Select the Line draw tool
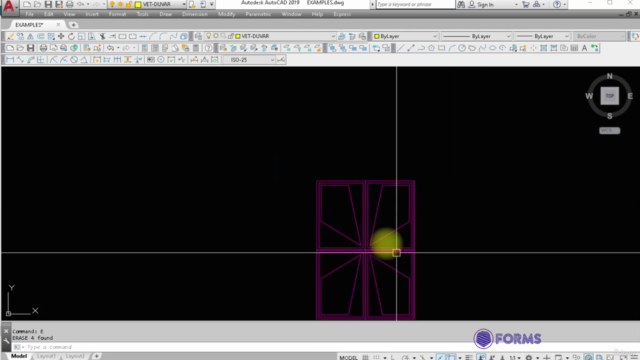This screenshot has width=640, height=360. 401,48
